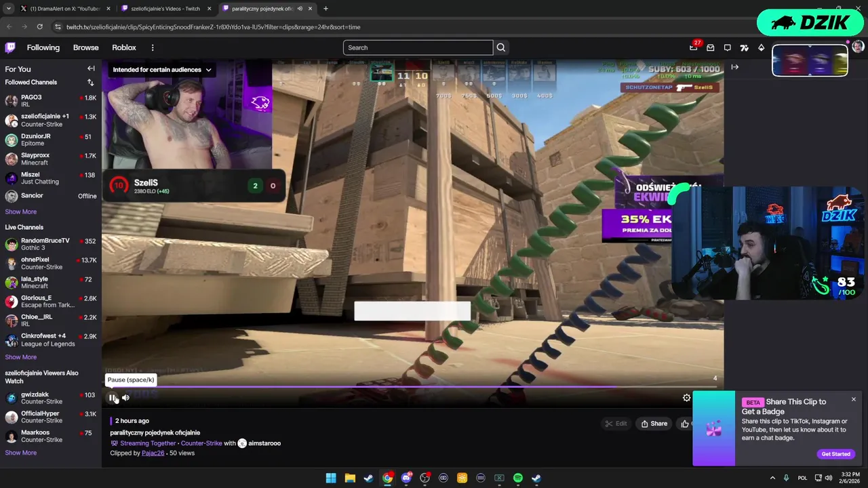Show more followed channels
The image size is (868, 488).
(21, 211)
